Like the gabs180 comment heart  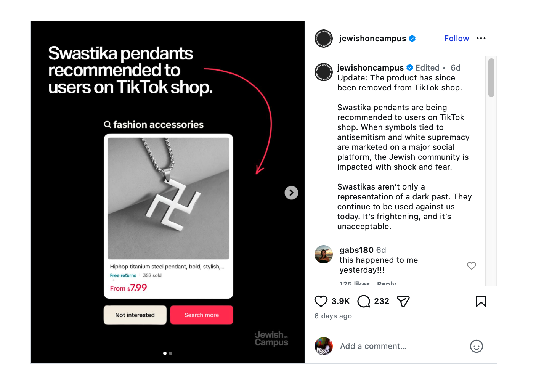[x=472, y=266]
